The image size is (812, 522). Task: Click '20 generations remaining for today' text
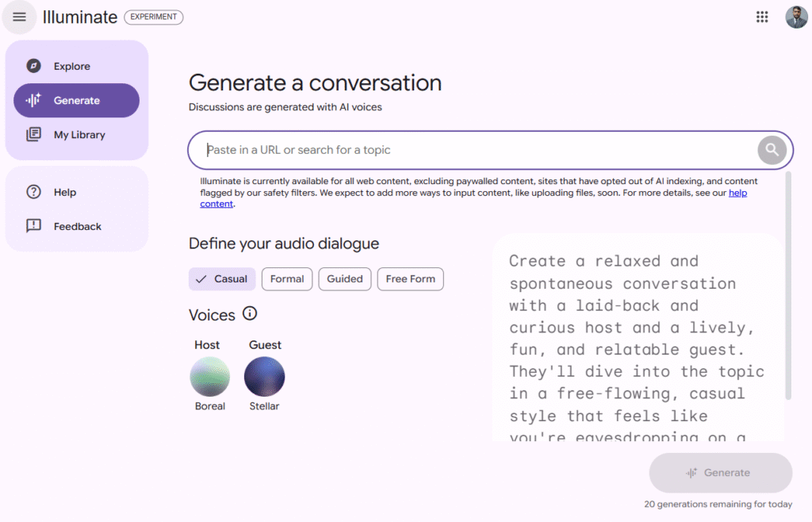point(718,504)
